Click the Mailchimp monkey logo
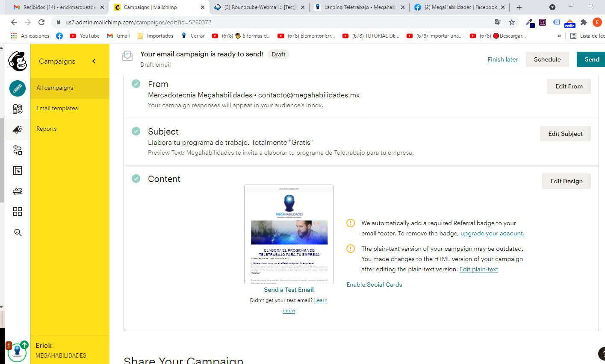The width and height of the screenshot is (605, 364). click(x=18, y=61)
